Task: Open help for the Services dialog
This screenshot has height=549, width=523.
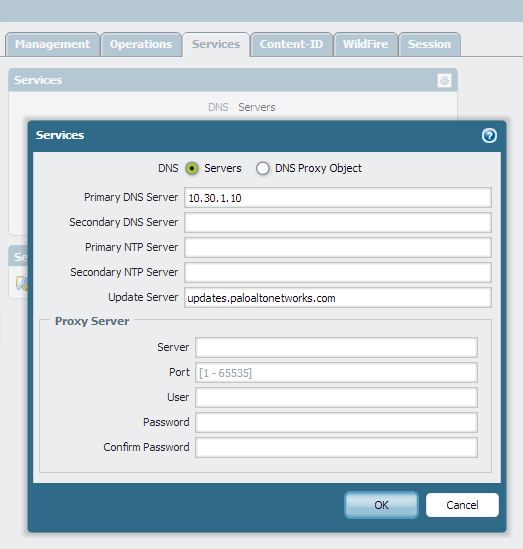Action: (489, 135)
